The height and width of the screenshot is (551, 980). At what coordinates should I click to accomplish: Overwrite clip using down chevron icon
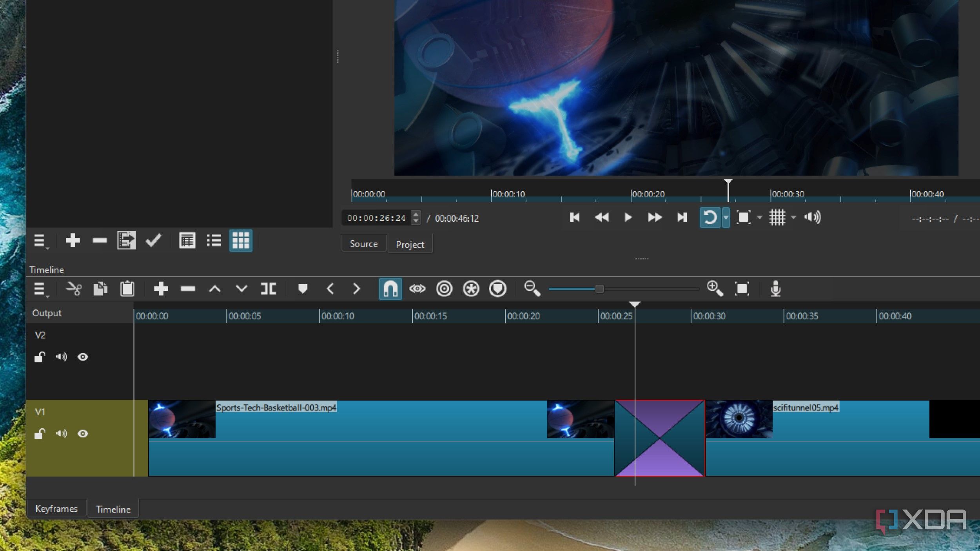[241, 289]
